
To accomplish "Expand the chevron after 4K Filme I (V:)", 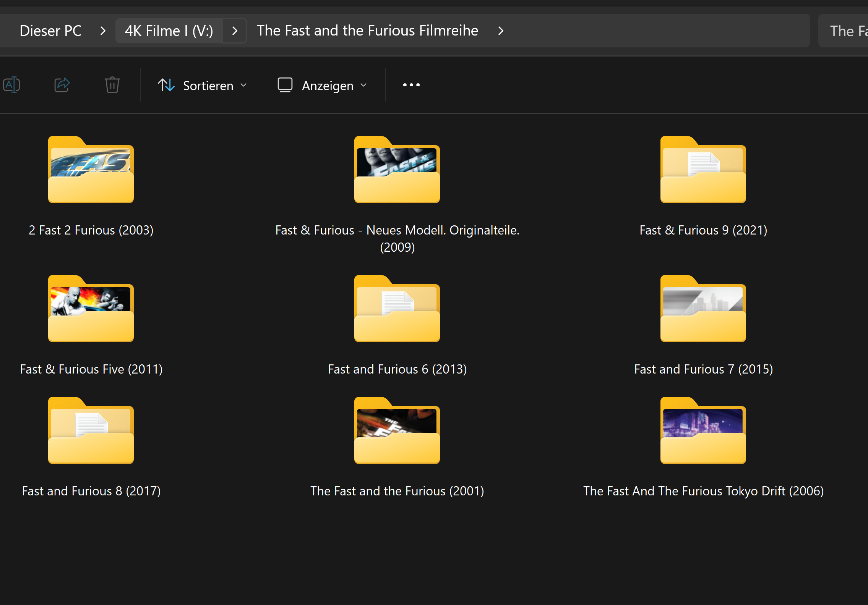I will pos(235,31).
